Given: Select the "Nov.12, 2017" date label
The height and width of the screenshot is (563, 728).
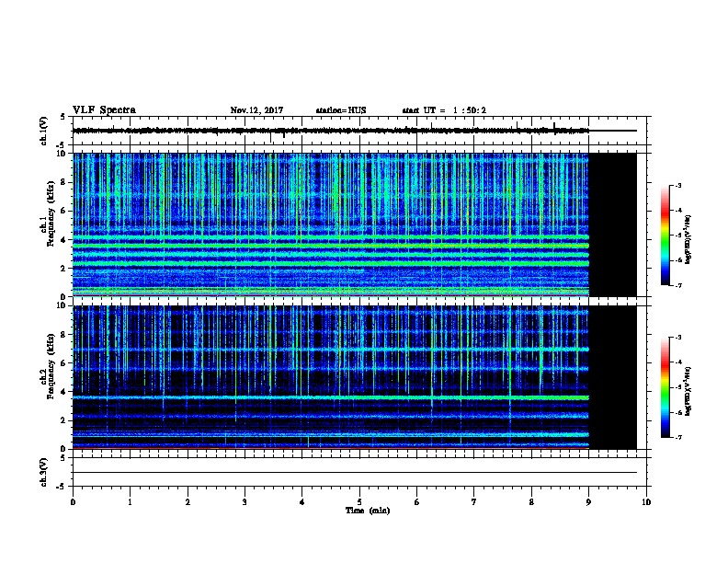Looking at the screenshot, I should pyautogui.click(x=256, y=110).
